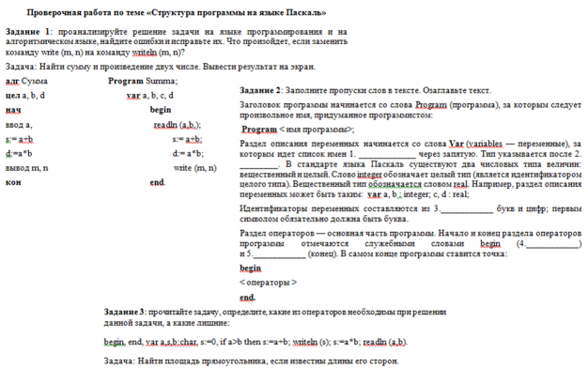Viewport: 588px width, 368px height.
Task: Click blank number 1 after 'список имен'
Action: click(387, 154)
